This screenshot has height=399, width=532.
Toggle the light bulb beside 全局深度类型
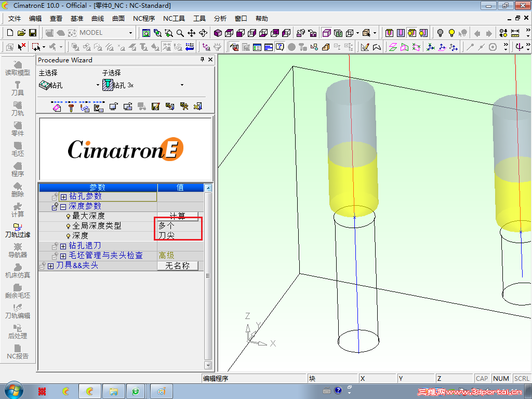[x=68, y=226]
